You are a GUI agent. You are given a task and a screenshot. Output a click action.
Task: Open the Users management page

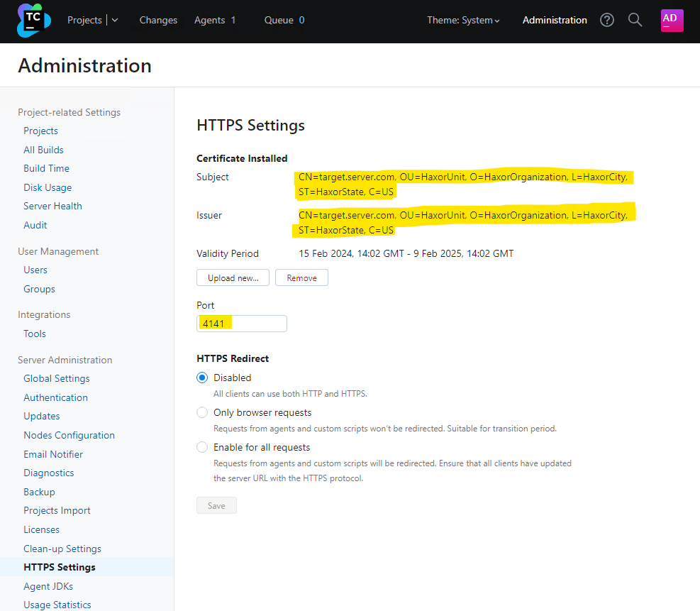[x=35, y=270]
